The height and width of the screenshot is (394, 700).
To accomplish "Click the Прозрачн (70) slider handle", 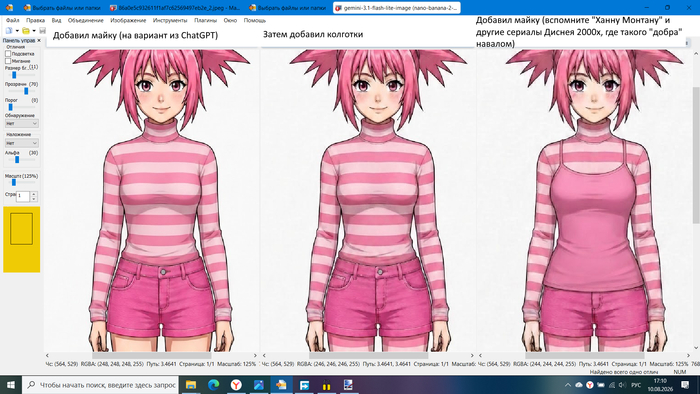I will (26, 91).
